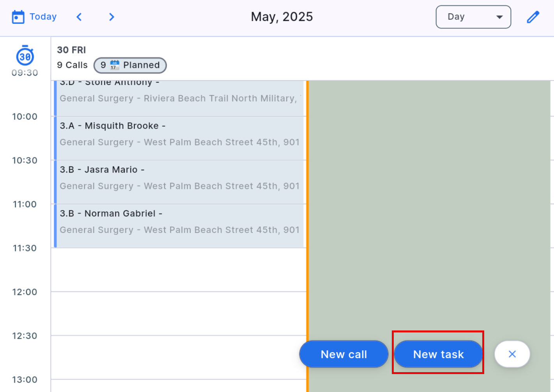This screenshot has width=554, height=392.
Task: Toggle the 9 Planned filter chip
Action: click(x=130, y=65)
